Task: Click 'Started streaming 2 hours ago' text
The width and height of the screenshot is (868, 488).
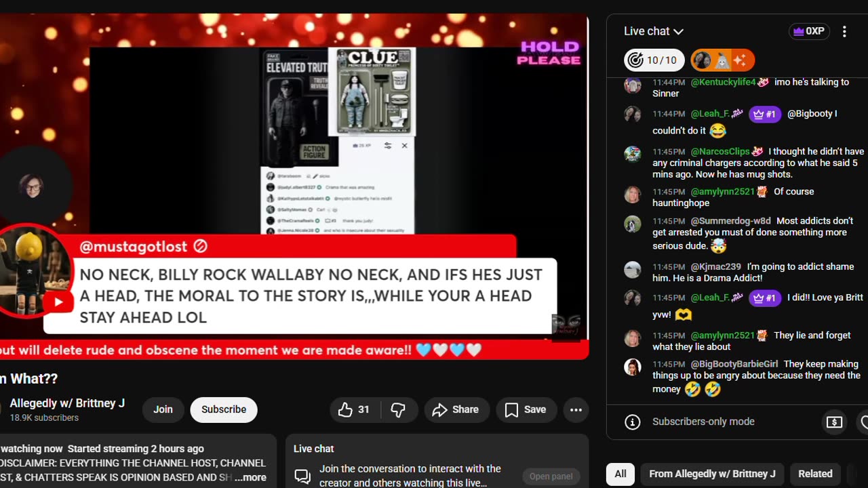Action: 136,449
